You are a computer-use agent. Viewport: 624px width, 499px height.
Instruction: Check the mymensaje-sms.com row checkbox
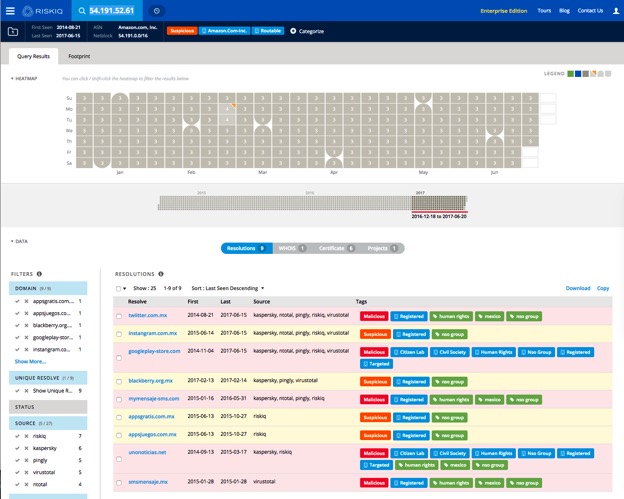[119, 399]
